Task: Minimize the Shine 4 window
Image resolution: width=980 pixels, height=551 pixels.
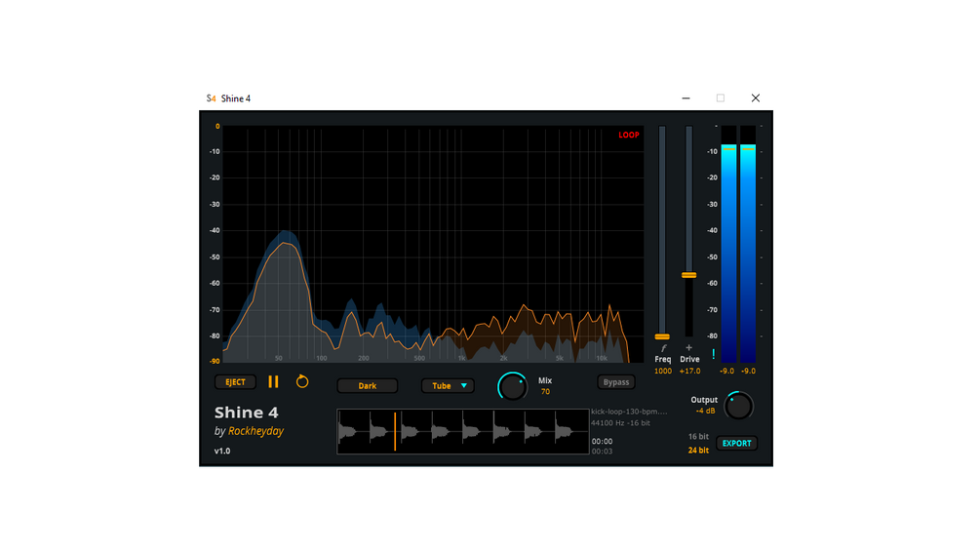Action: coord(686,98)
